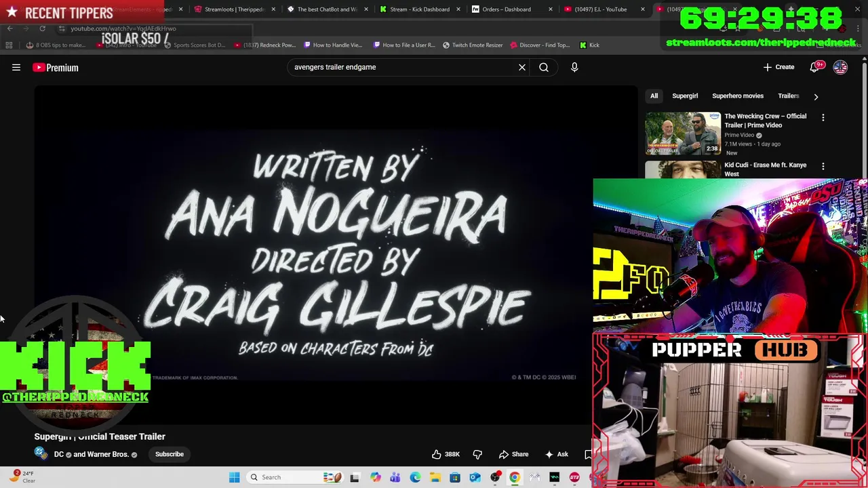Switch to Chrome in taskbar
Screen dimensions: 868x488
tap(515, 477)
